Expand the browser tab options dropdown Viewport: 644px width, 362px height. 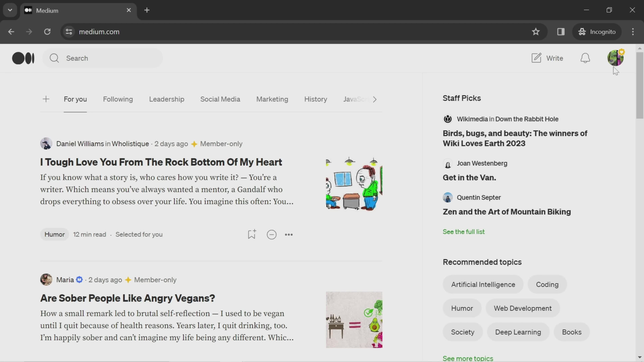pyautogui.click(x=10, y=10)
